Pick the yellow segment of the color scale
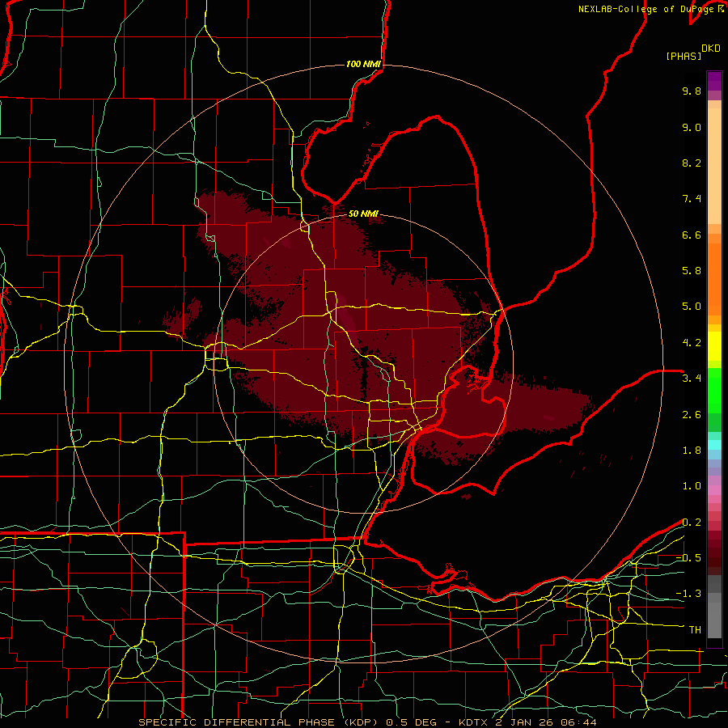Viewport: 728px width, 728px height. point(714,346)
